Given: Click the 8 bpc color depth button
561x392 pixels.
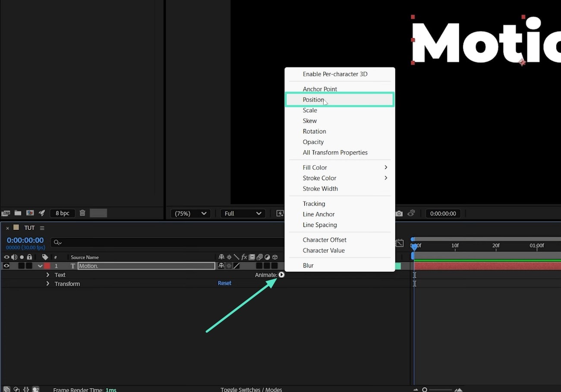Looking at the screenshot, I should pyautogui.click(x=63, y=213).
